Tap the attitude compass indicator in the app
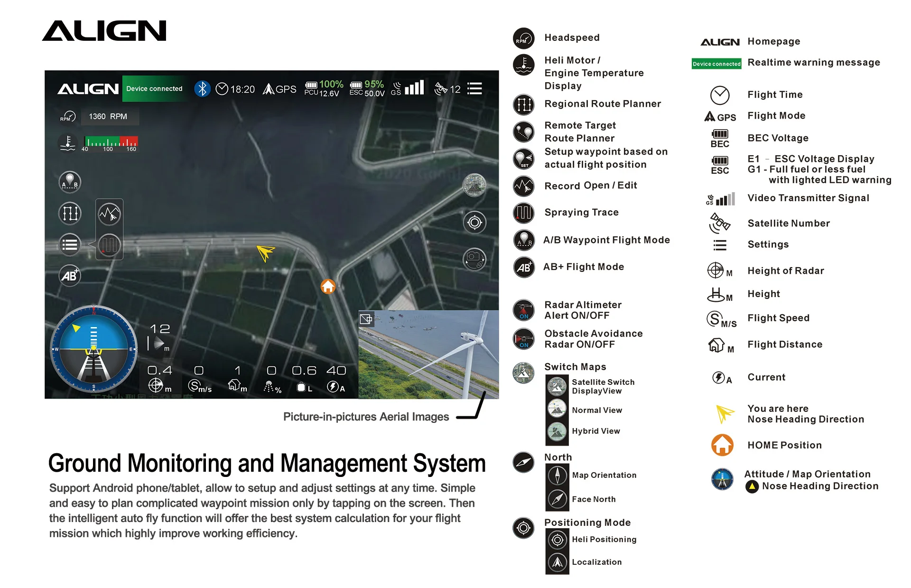 pos(93,349)
